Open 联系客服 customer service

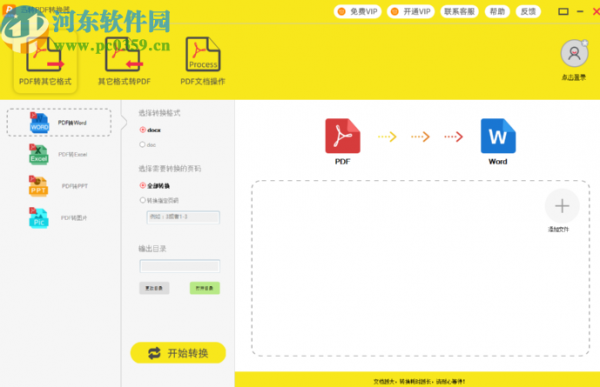[x=459, y=11]
